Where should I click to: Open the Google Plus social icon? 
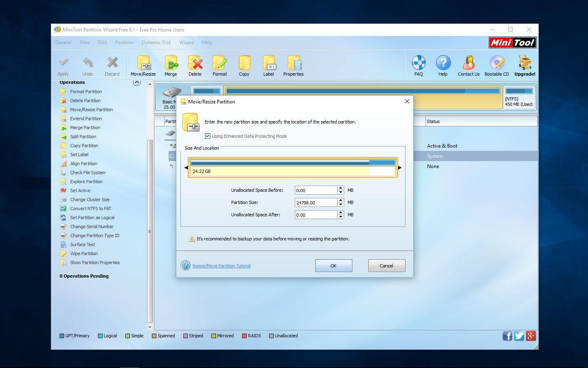pos(531,336)
